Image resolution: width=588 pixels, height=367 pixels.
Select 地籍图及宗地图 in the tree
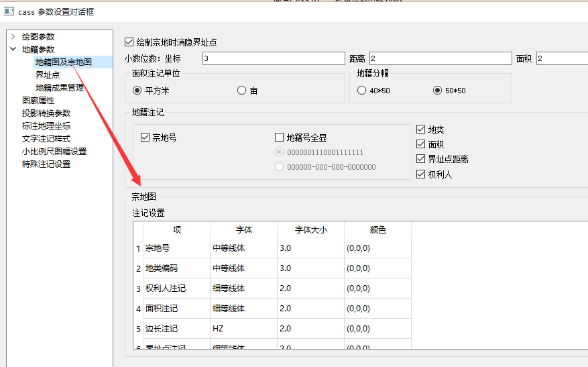tap(64, 62)
